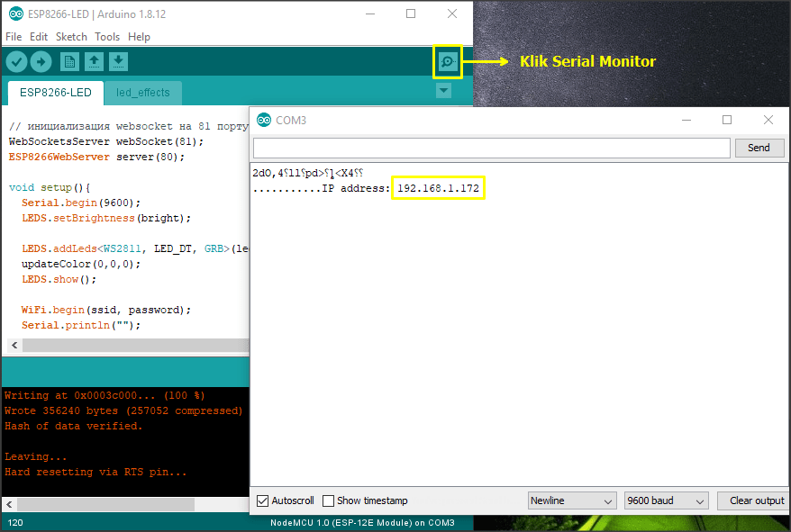Screen dimensions: 791x532
Task: Click the 'Leaving...' console line
Action: pos(35,456)
